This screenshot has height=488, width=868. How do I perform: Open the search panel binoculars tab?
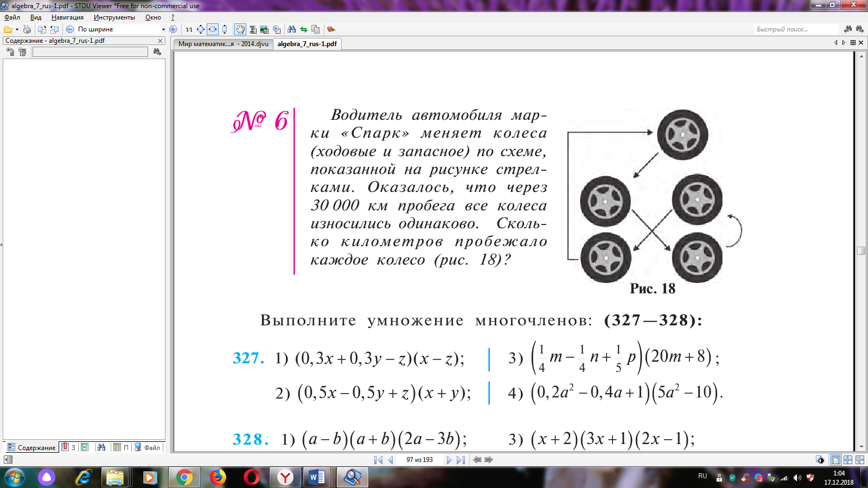tap(101, 447)
